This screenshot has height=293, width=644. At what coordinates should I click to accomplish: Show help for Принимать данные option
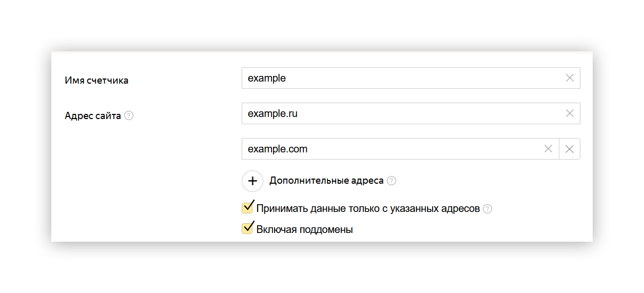click(487, 209)
